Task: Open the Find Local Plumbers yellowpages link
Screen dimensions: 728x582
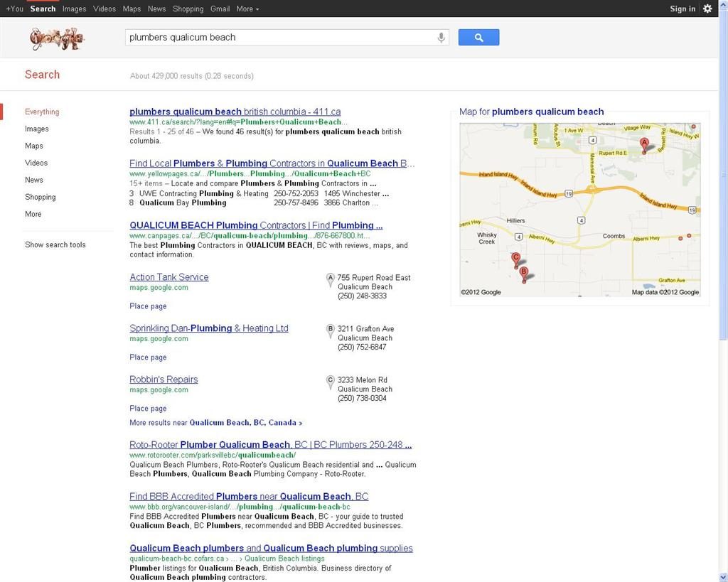Action: [272, 163]
